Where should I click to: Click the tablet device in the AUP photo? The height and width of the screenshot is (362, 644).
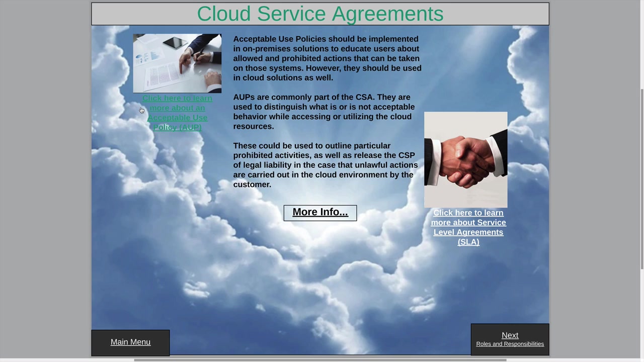click(175, 43)
